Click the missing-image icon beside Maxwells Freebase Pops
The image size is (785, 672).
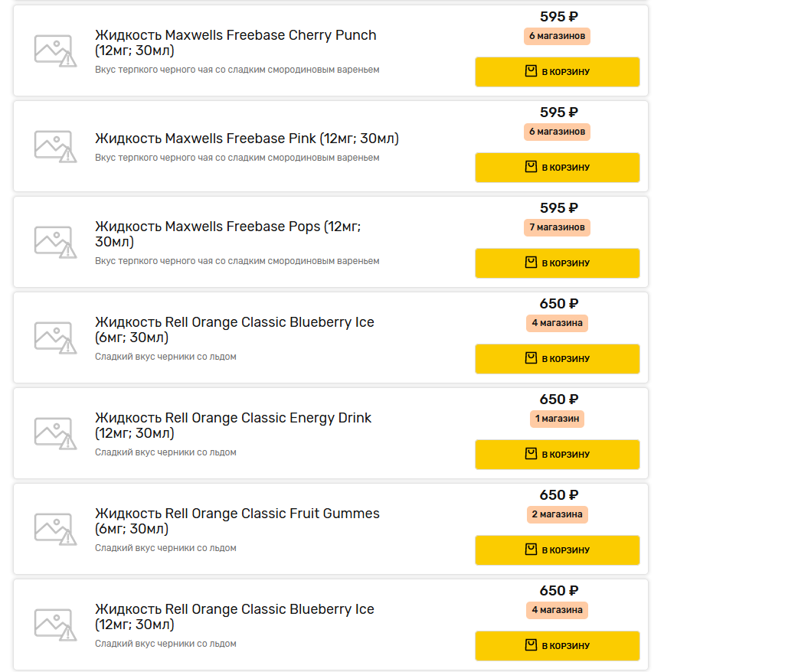55,242
